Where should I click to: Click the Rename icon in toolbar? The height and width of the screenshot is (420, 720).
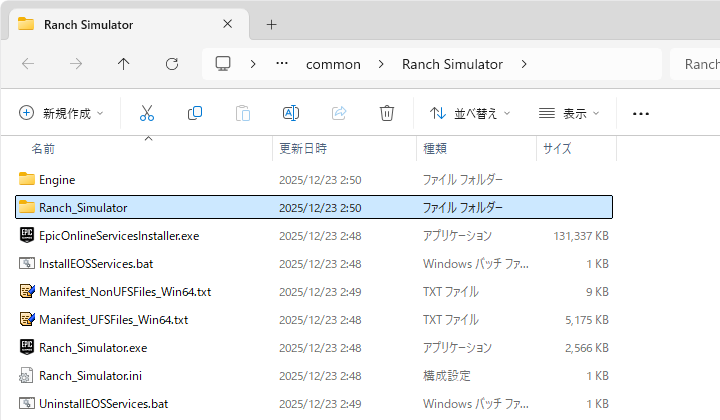(x=291, y=113)
